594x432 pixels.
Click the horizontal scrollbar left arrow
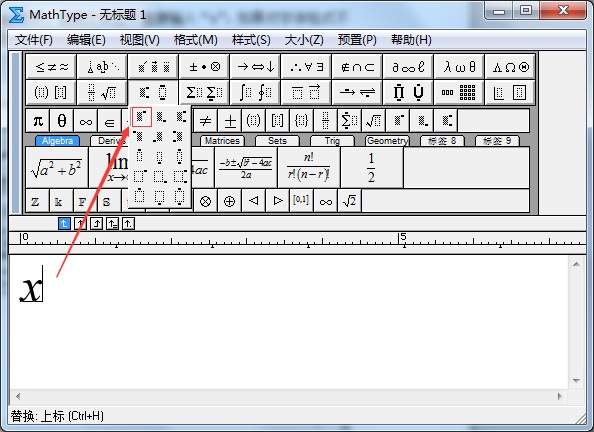point(18,396)
